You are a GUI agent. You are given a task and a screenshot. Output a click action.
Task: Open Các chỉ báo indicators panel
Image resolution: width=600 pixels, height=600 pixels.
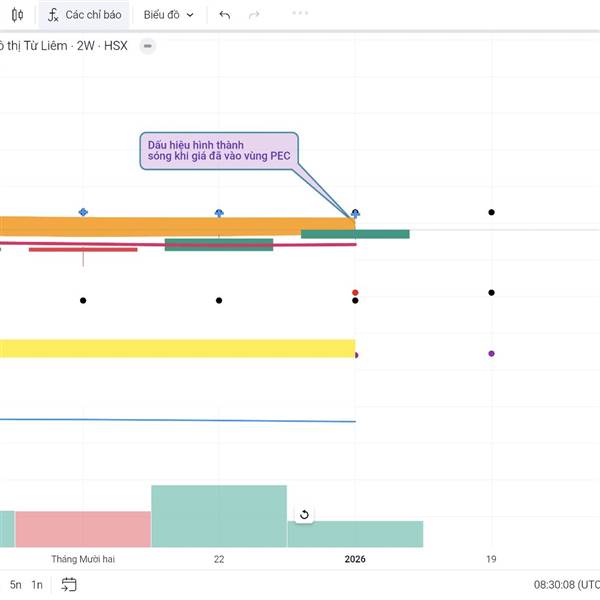pyautogui.click(x=84, y=15)
